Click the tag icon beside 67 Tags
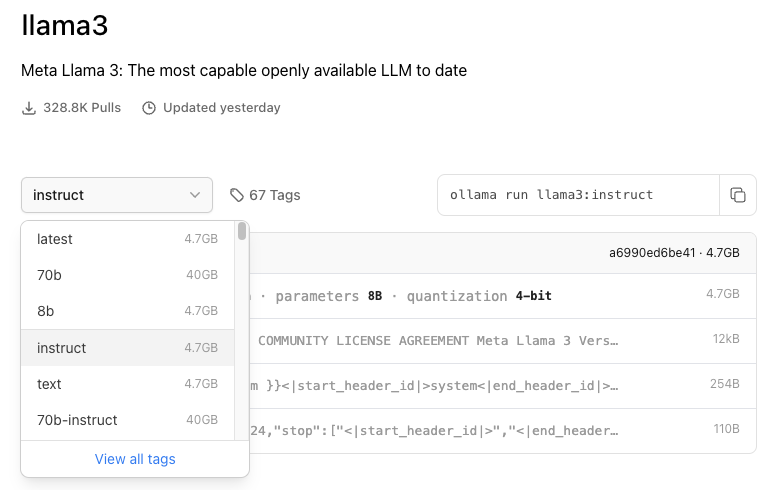This screenshot has width=770, height=490. pos(237,195)
